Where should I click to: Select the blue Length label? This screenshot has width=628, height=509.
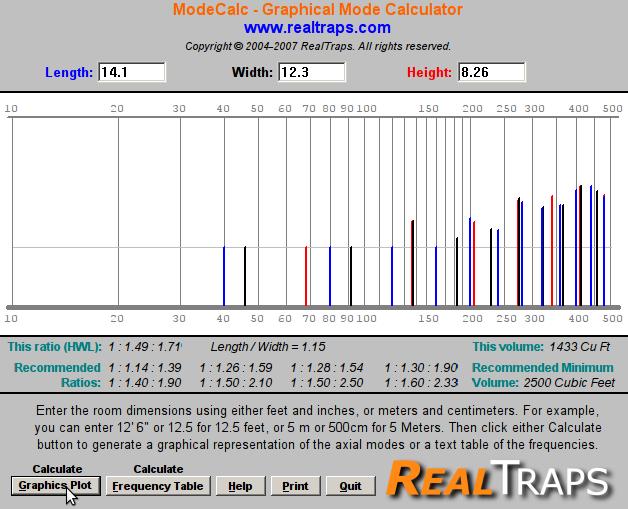(x=69, y=72)
